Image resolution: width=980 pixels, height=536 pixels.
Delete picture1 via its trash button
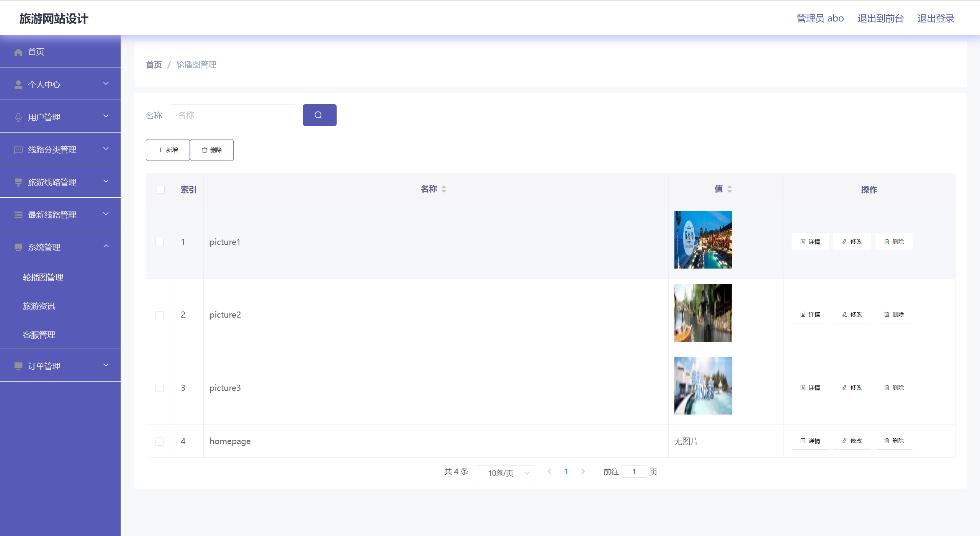pyautogui.click(x=893, y=241)
